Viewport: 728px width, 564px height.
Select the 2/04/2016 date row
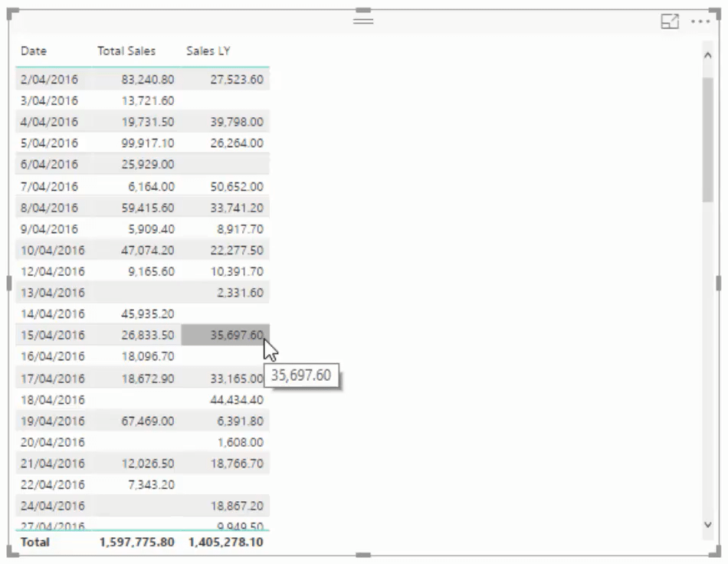pyautogui.click(x=143, y=80)
